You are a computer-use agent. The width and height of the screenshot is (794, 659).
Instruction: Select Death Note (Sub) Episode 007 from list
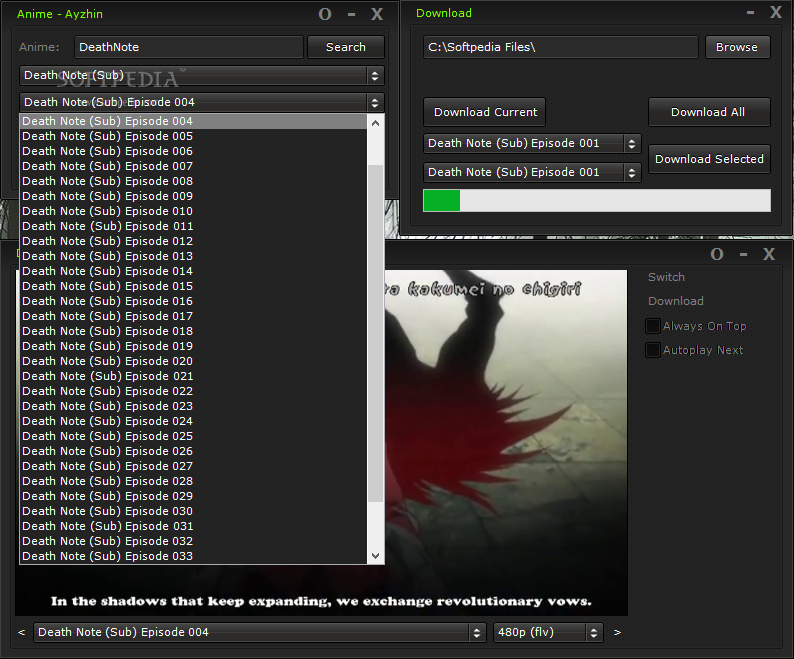pos(193,166)
